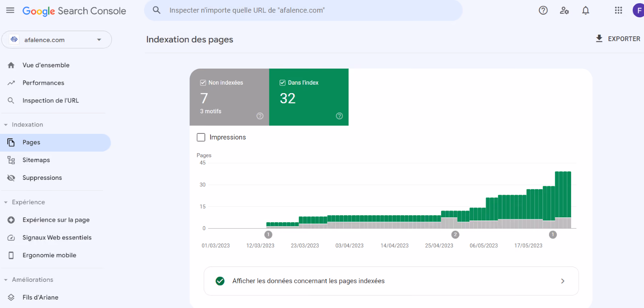The image size is (644, 308).
Task: Click the green bar of the tallest chart column
Action: 563,194
